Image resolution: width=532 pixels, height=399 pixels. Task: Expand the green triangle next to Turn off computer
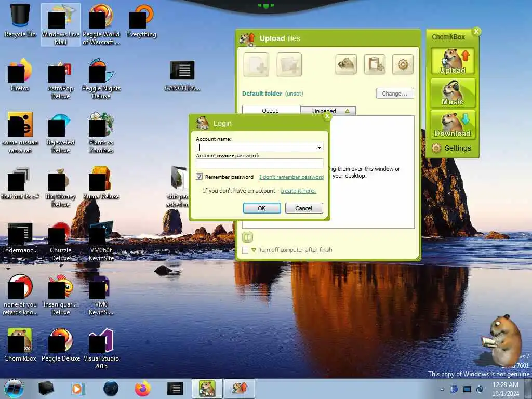254,250
